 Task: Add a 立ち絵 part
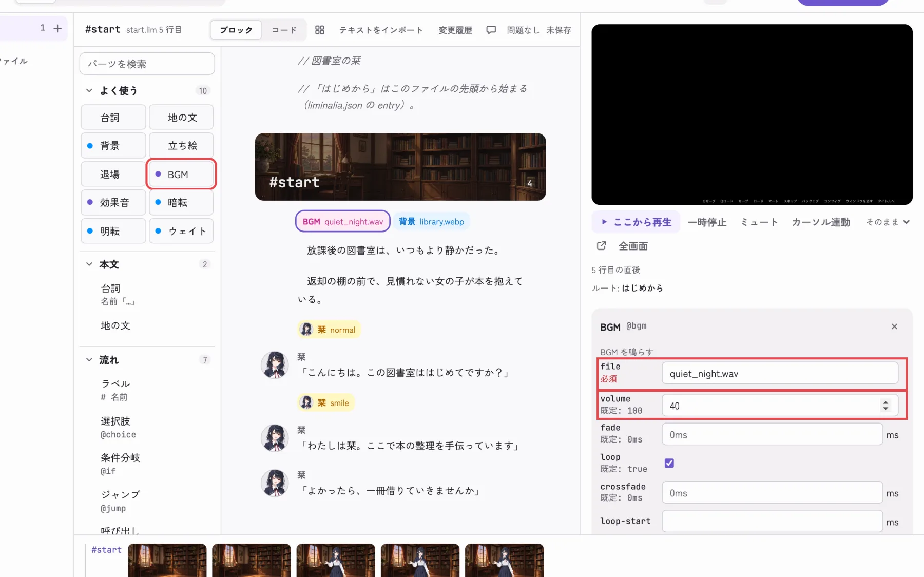[x=181, y=146]
